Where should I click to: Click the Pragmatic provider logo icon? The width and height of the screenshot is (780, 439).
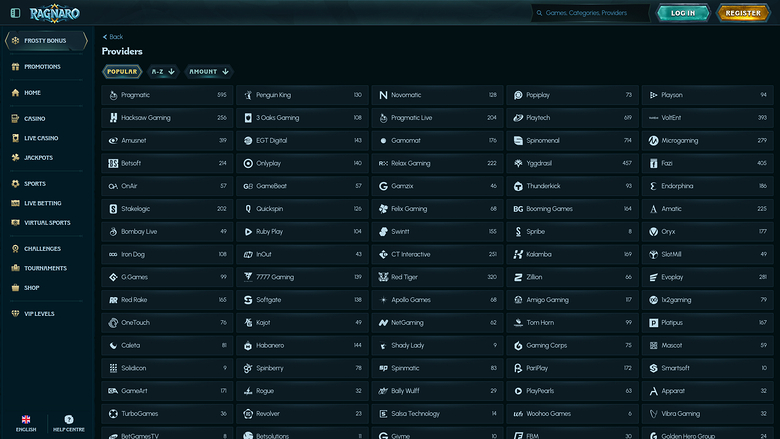point(113,95)
